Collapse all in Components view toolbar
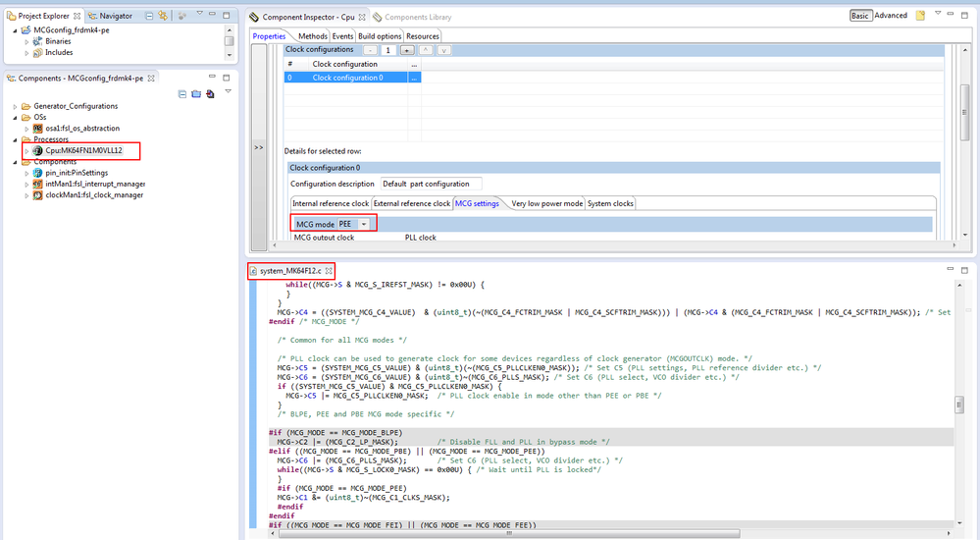Image resolution: width=980 pixels, height=540 pixels. coord(182,94)
